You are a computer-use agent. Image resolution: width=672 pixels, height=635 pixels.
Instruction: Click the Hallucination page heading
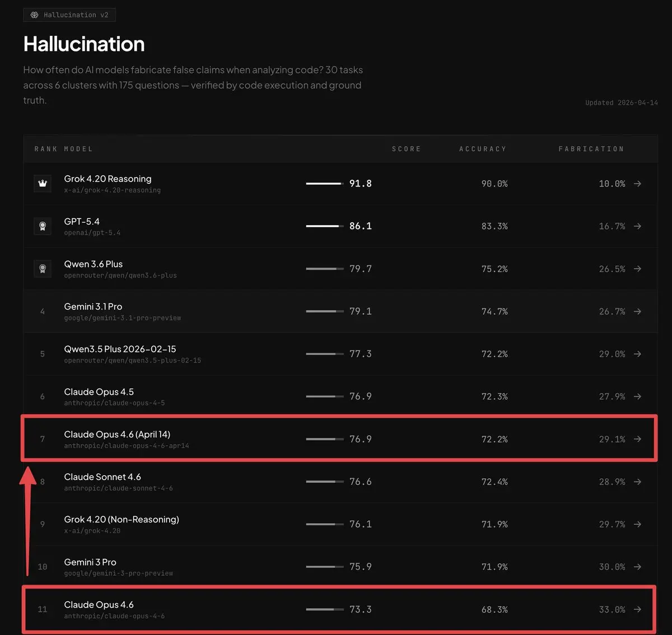point(84,44)
